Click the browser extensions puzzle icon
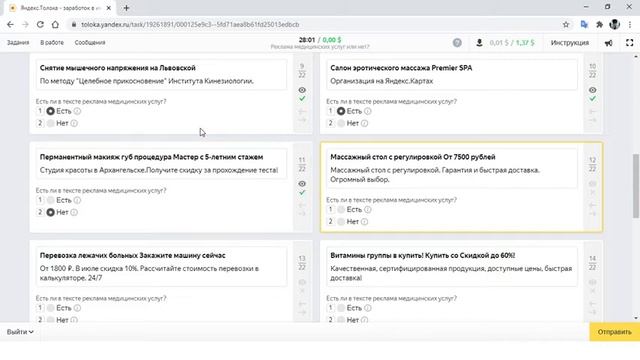 coord(599,24)
